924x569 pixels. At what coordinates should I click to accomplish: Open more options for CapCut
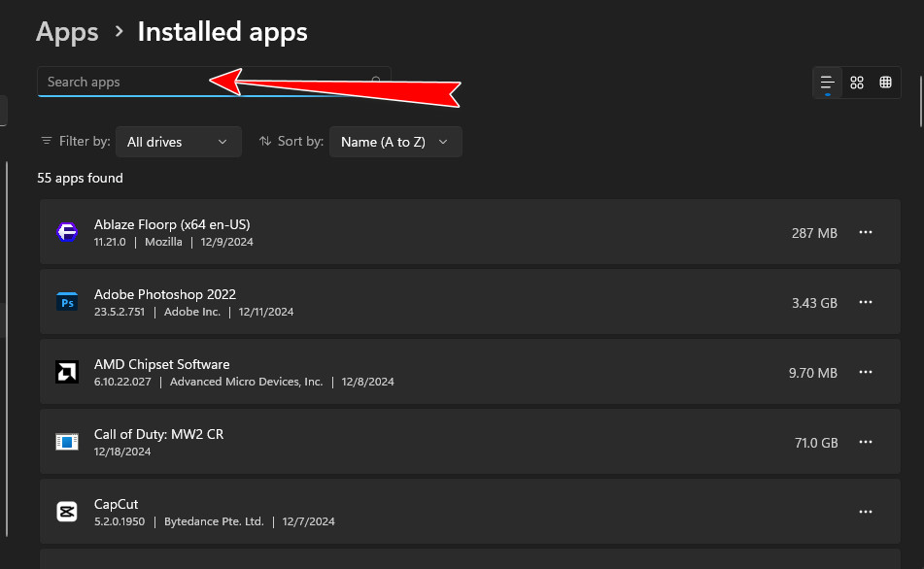(866, 512)
